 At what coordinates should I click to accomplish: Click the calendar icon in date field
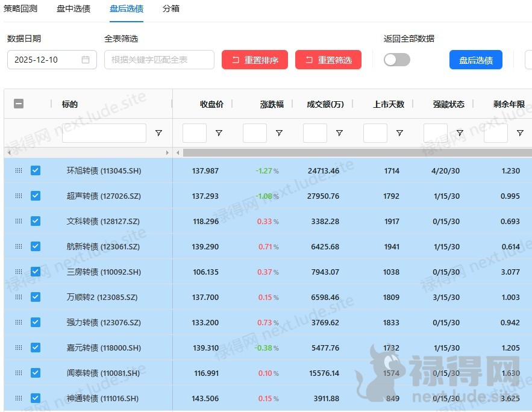tap(86, 60)
